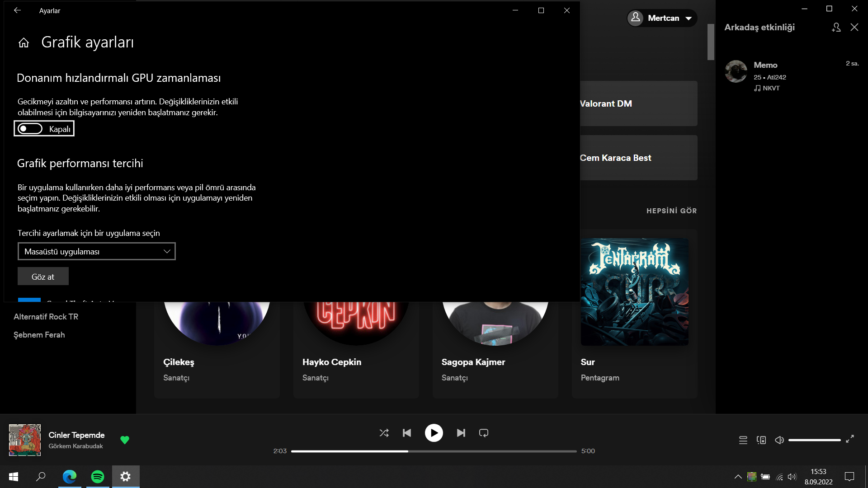The width and height of the screenshot is (868, 488).
Task: Toggle hardware-accelerated GPU scheduling switch
Action: tap(30, 129)
